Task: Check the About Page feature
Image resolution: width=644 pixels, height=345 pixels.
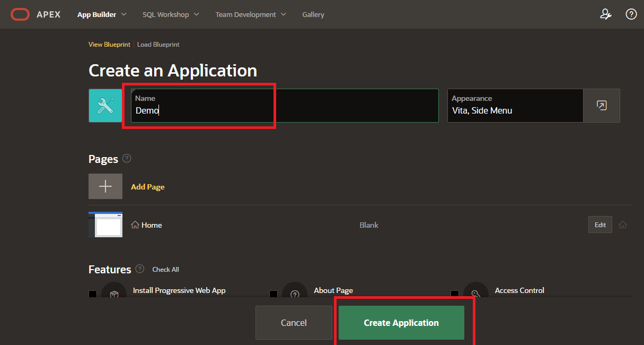Action: (x=274, y=292)
